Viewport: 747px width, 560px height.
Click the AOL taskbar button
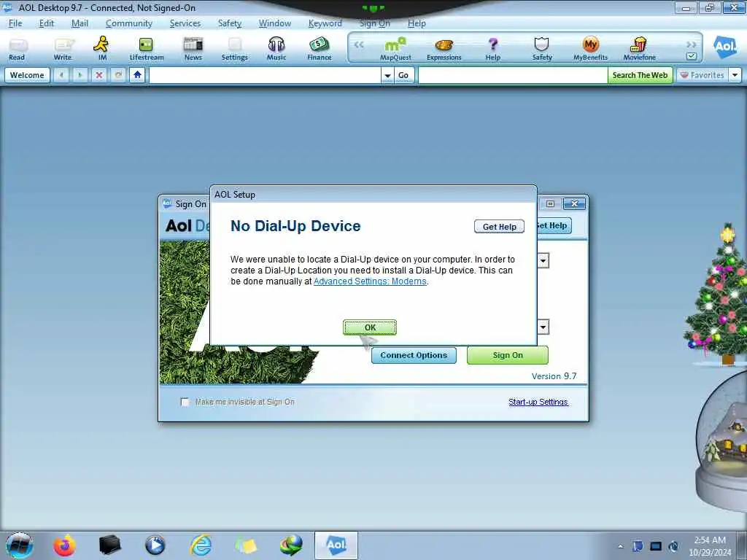click(x=336, y=545)
